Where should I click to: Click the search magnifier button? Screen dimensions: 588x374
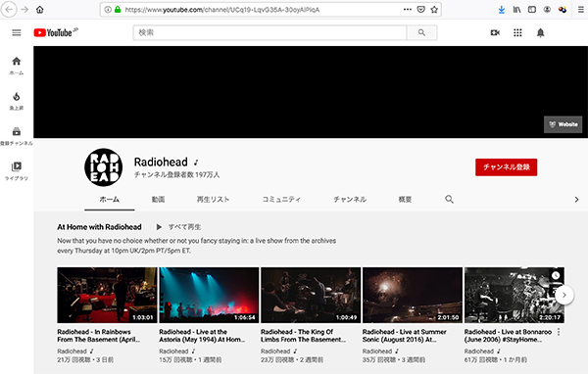(421, 32)
